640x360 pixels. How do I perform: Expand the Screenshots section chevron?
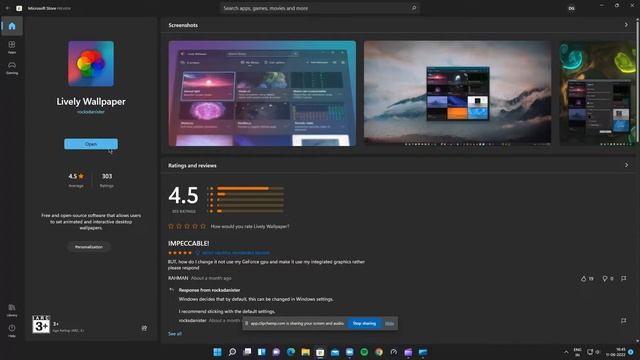(626, 25)
